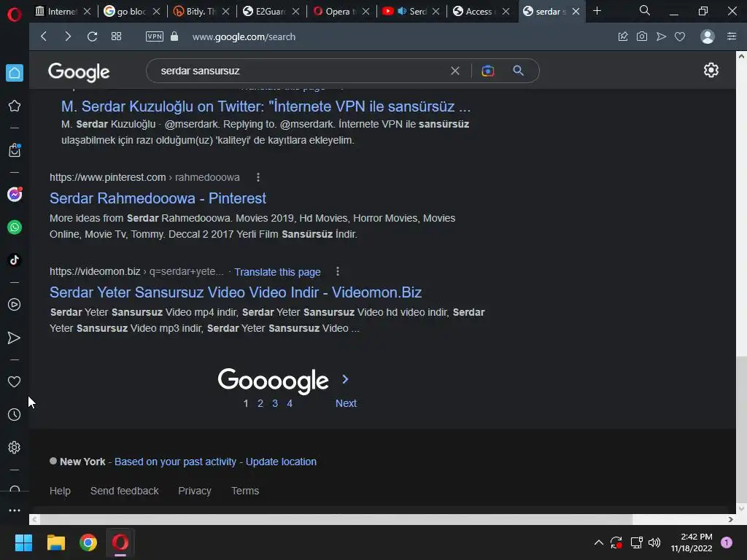Open the Help footer link
Viewport: 747px width, 560px height.
60,491
